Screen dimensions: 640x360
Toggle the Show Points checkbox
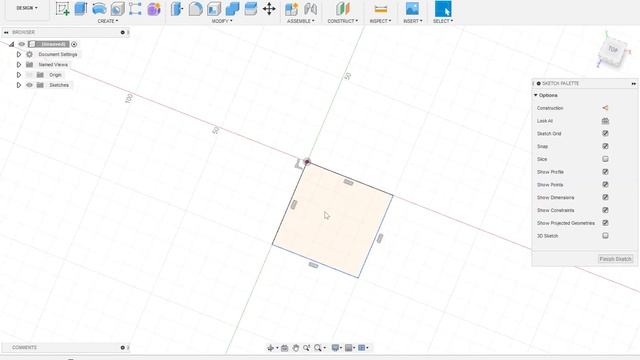coord(605,184)
